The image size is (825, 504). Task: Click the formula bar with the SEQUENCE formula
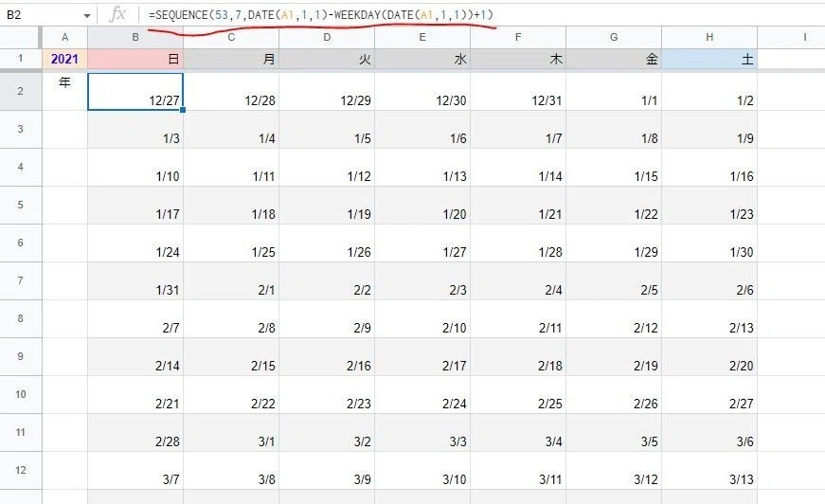481,15
